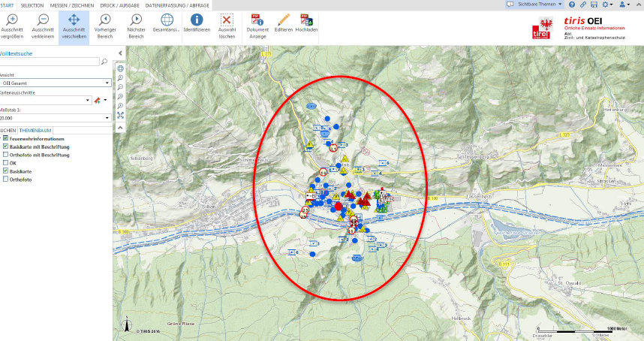The image size is (644, 341).
Task: Enable the Orthofoto mit Beschriftung layer
Action: click(x=6, y=155)
